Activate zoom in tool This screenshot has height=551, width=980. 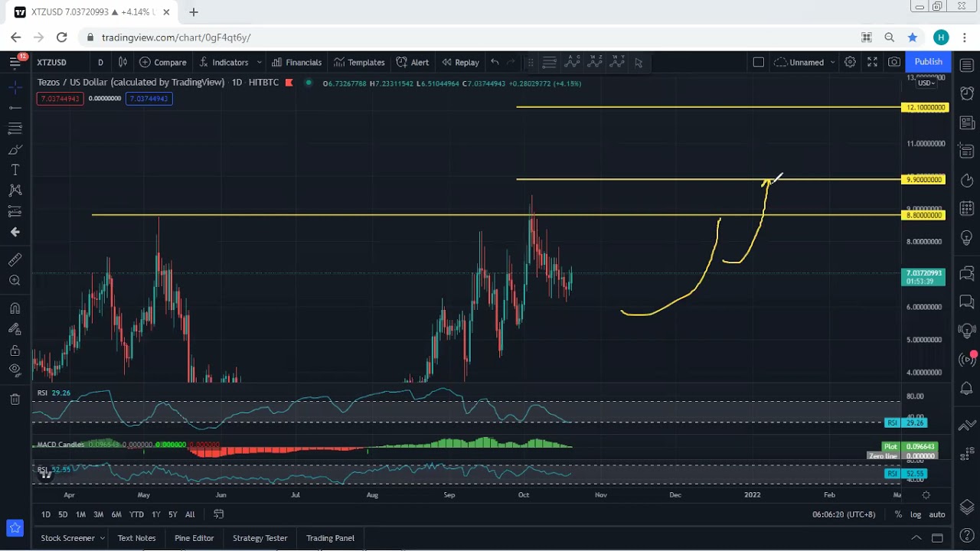tap(15, 281)
